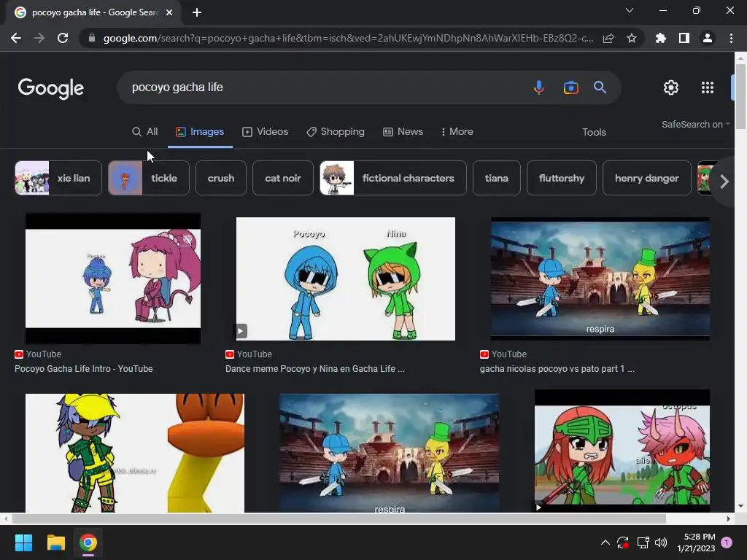
Task: Share this page icon in address bar
Action: 608,38
